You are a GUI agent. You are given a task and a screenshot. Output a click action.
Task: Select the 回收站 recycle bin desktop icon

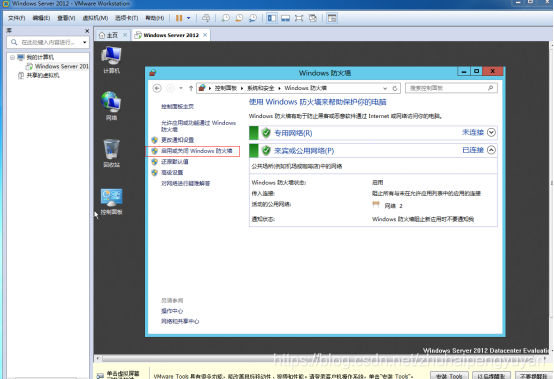click(x=111, y=153)
